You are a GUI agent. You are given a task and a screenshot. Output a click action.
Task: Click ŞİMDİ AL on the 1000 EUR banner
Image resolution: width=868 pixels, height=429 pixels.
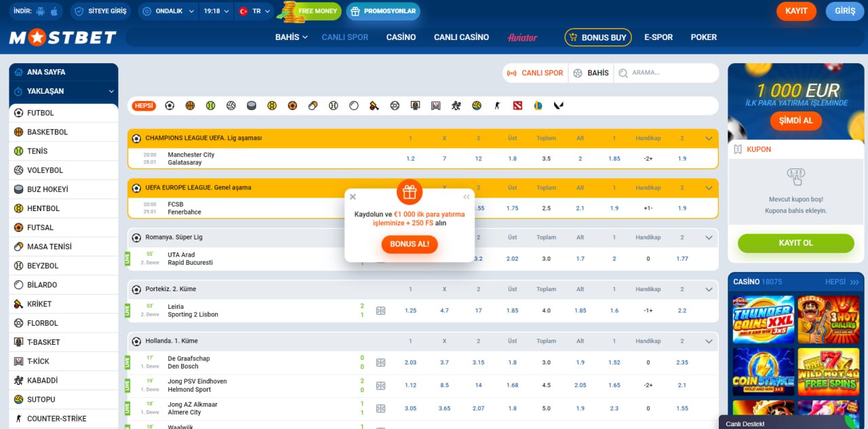click(x=796, y=122)
